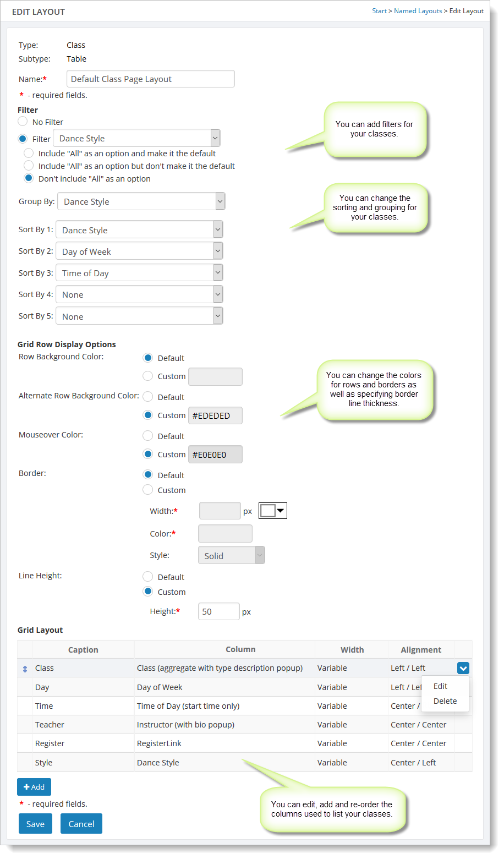504x859 pixels.
Task: Open the Sort By 1 dropdown
Action: click(140, 229)
